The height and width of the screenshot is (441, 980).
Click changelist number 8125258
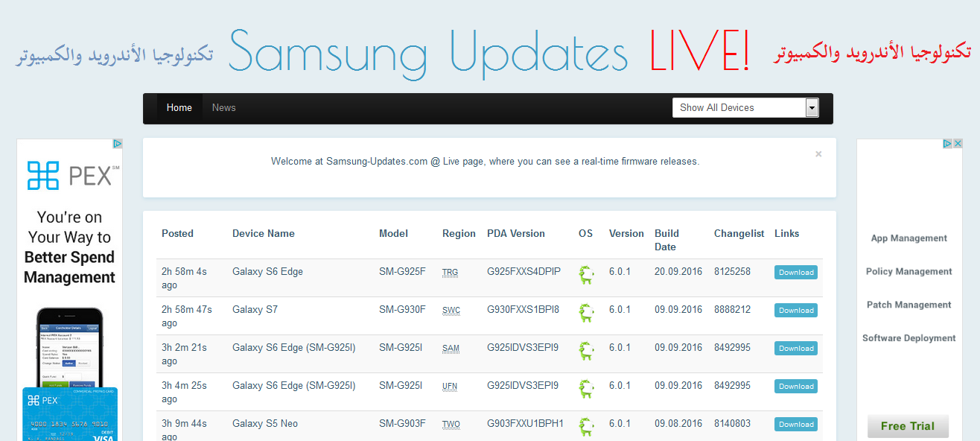[732, 271]
